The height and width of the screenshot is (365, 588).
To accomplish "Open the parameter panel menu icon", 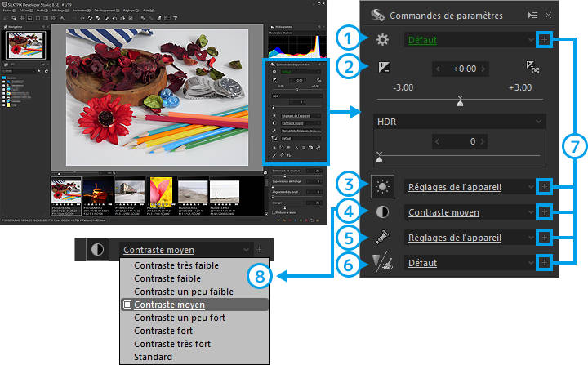I will 532,15.
